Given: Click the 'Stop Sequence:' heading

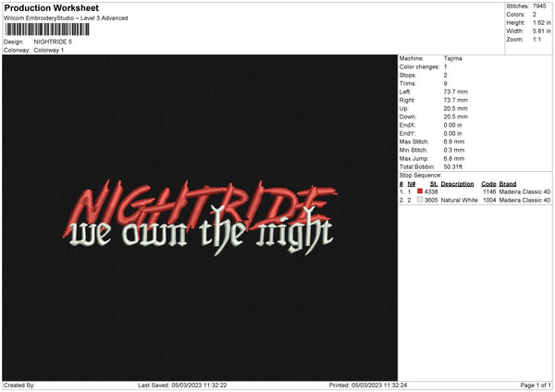Looking at the screenshot, I should coord(421,176).
